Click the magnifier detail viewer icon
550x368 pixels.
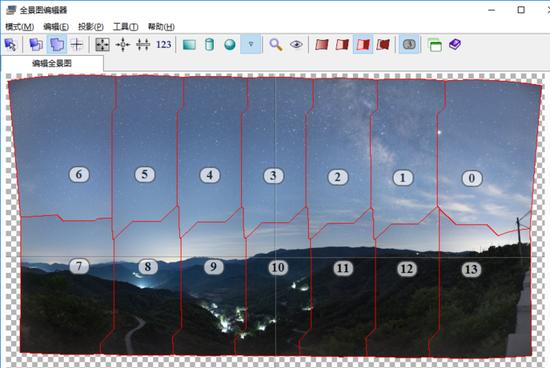(x=276, y=45)
